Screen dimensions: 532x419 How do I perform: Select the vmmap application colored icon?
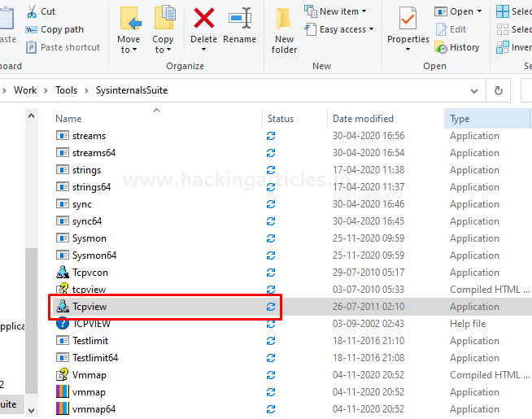(x=63, y=391)
